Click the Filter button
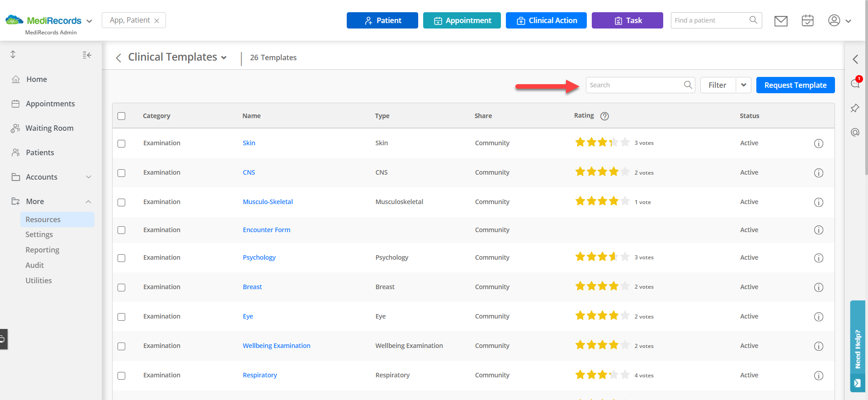 tap(718, 85)
